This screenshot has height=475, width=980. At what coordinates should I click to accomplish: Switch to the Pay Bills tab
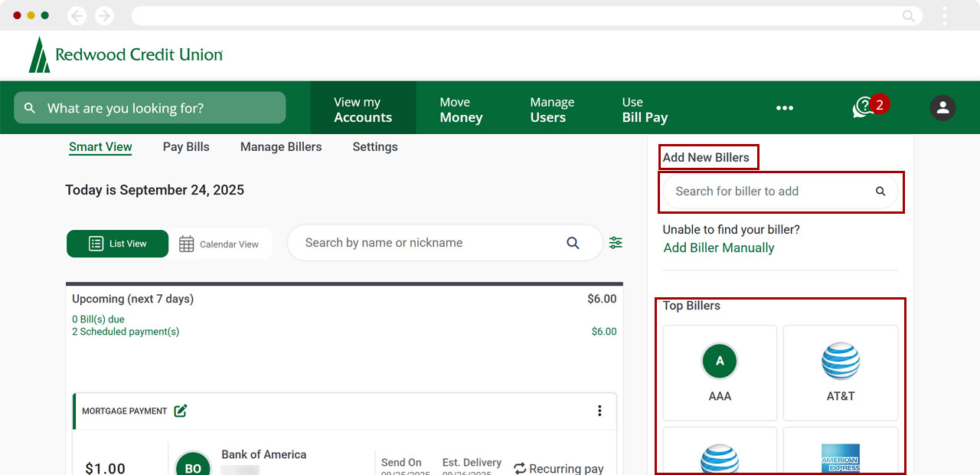185,146
